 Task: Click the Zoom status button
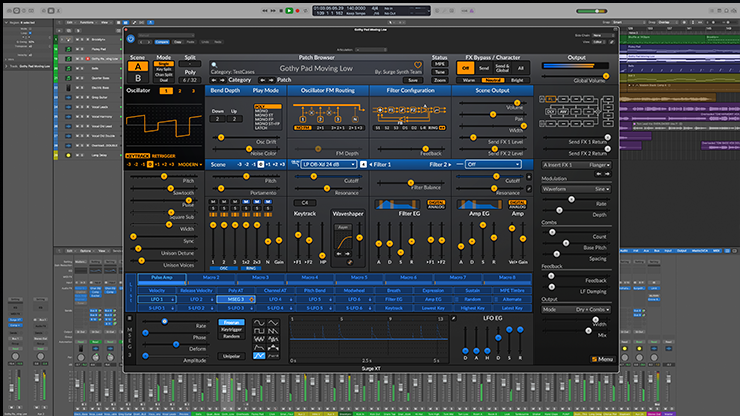click(439, 80)
